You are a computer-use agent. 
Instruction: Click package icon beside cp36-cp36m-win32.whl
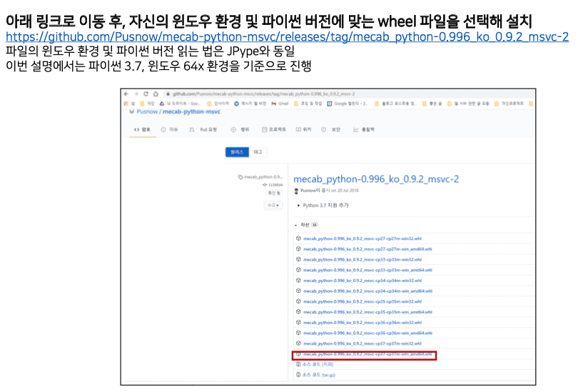(298, 322)
